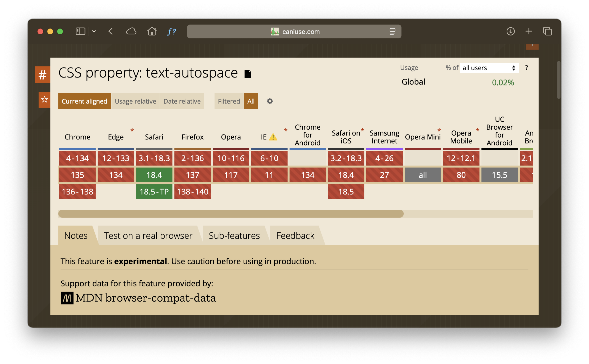Viewport: 589px width, 364px height.
Task: Open the table settings gear icon
Action: 270,101
